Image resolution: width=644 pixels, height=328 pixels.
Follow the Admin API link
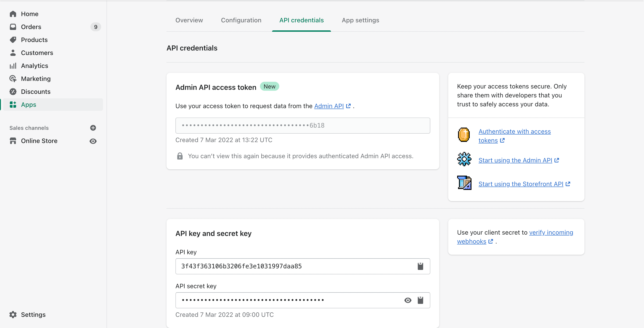329,106
